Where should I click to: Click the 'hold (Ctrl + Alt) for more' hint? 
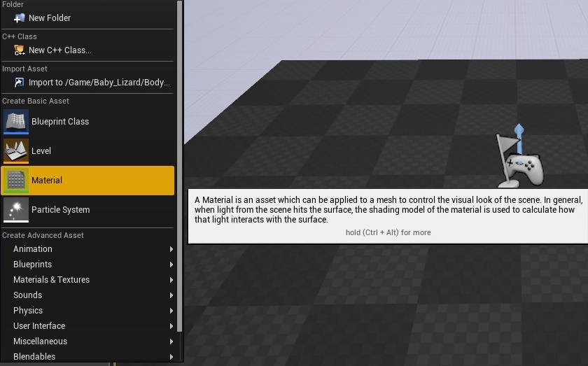pyautogui.click(x=388, y=232)
